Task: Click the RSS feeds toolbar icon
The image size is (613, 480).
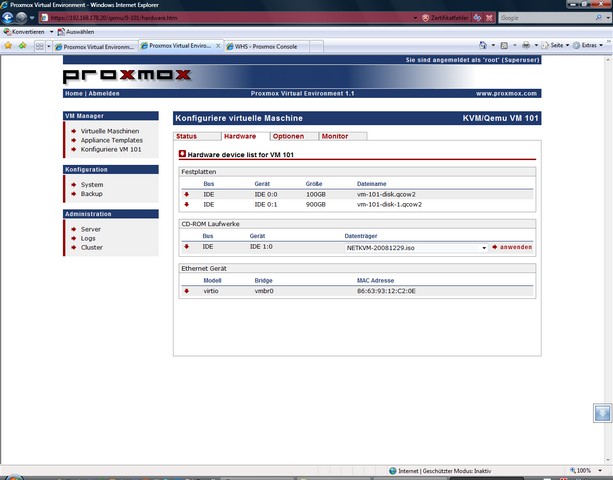Action: click(504, 45)
